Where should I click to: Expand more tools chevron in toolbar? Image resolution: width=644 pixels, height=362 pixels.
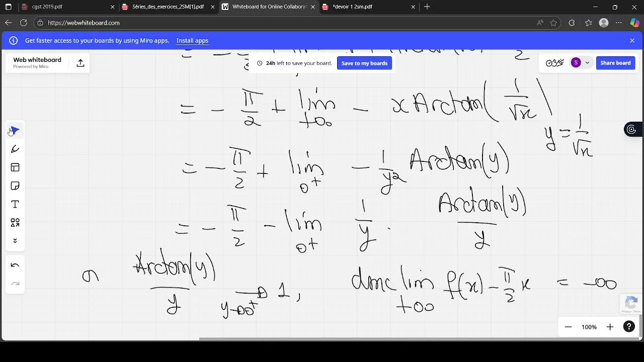coord(15,241)
